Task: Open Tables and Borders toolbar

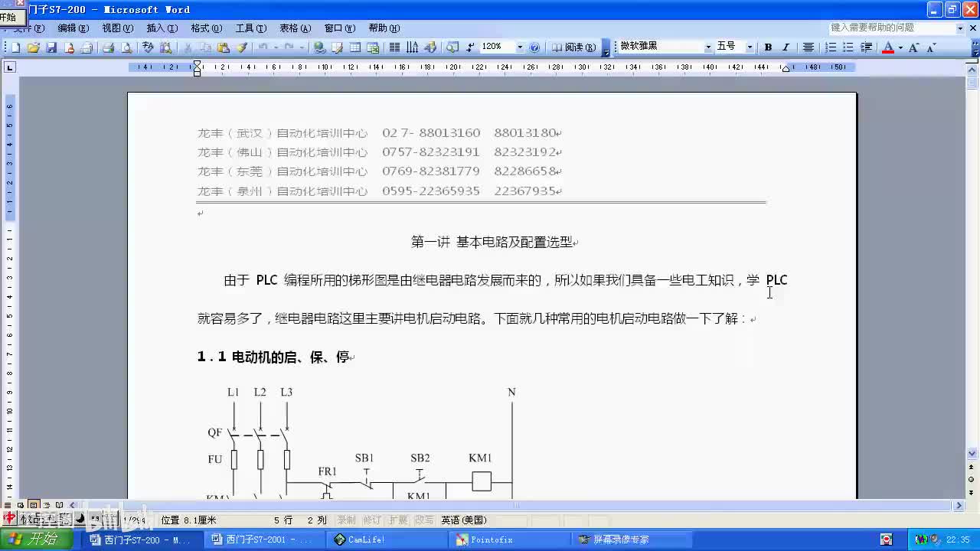Action: 338,47
